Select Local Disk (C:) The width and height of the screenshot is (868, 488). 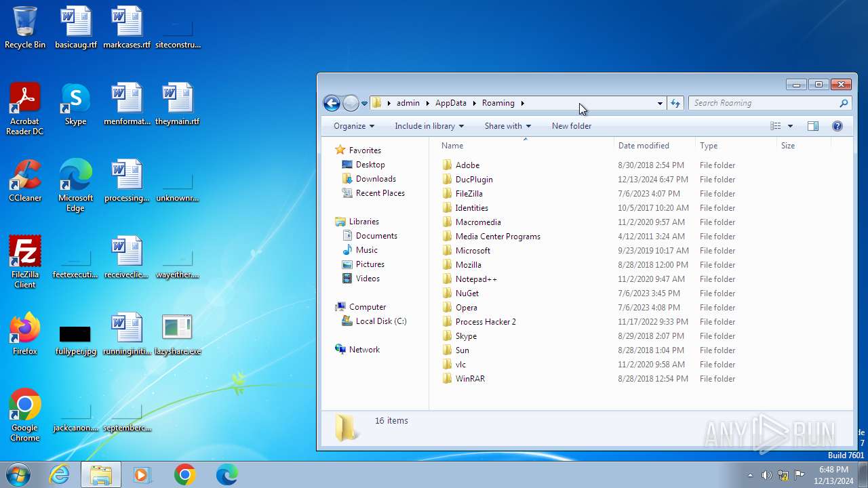click(381, 321)
